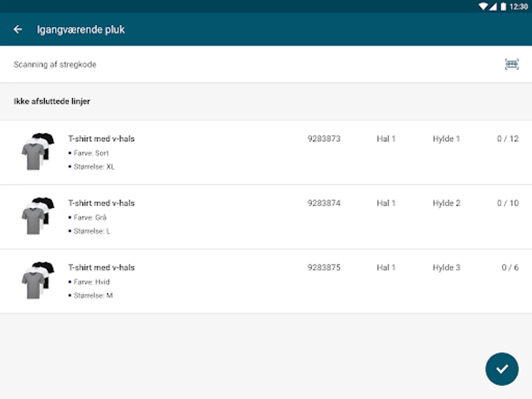This screenshot has width=532, height=399.
Task: Select the Hylde 1 shelf location
Action: [x=446, y=139]
